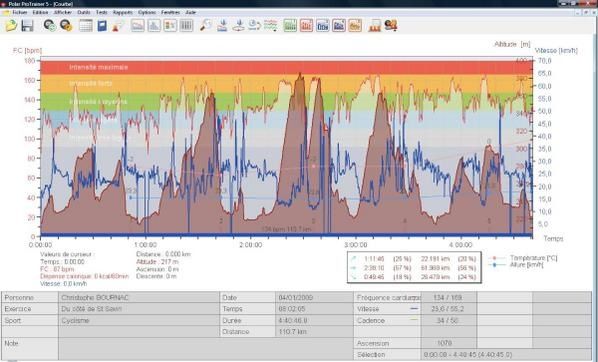Click the multi-colored curves toolbar icon
The image size is (598, 362).
click(x=270, y=26)
